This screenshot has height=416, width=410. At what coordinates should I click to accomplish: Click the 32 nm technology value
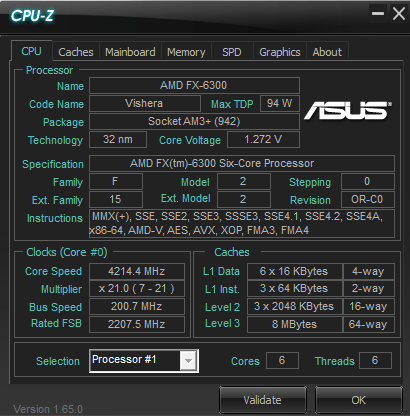click(118, 139)
